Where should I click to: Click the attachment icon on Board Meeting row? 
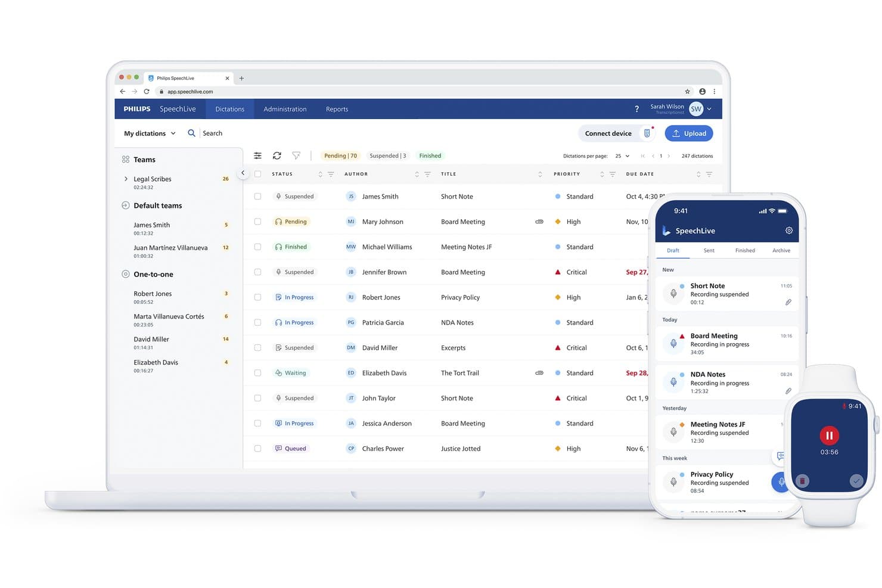tap(539, 222)
